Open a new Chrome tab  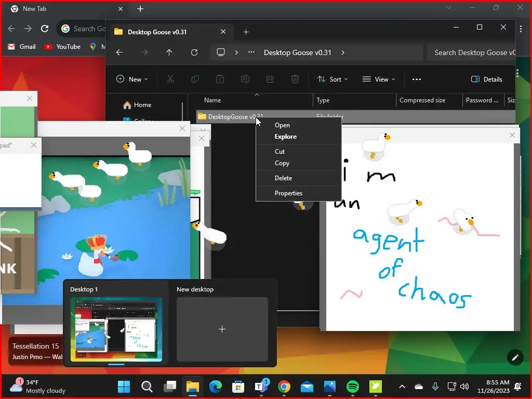pyautogui.click(x=140, y=9)
